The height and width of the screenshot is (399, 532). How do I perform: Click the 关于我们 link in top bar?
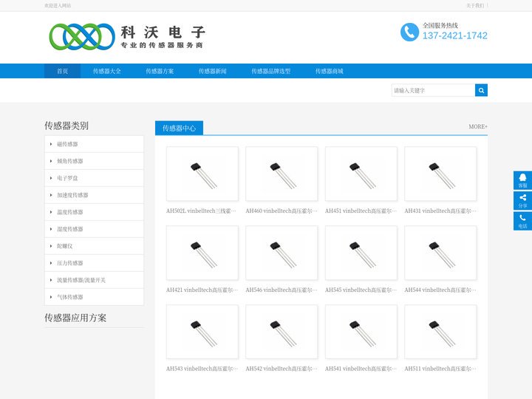(x=475, y=5)
